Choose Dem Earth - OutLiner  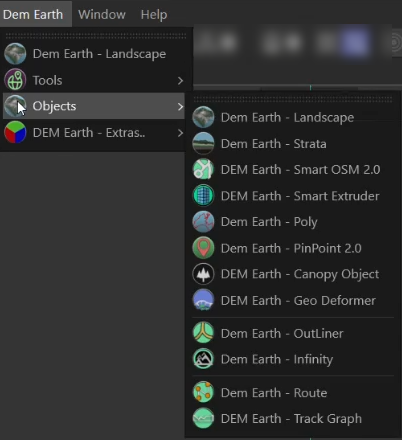[293, 333]
